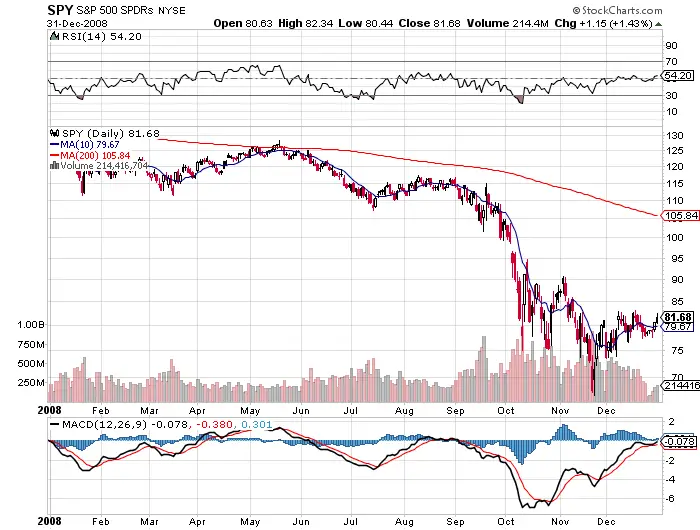Click the 'MA(200) 105.84' legend entry
The height and width of the screenshot is (530, 700).
95,155
